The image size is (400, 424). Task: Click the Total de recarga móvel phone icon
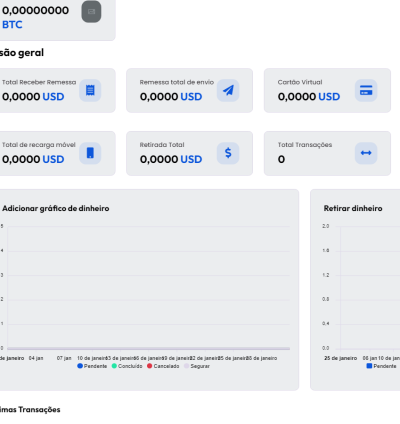click(x=90, y=153)
